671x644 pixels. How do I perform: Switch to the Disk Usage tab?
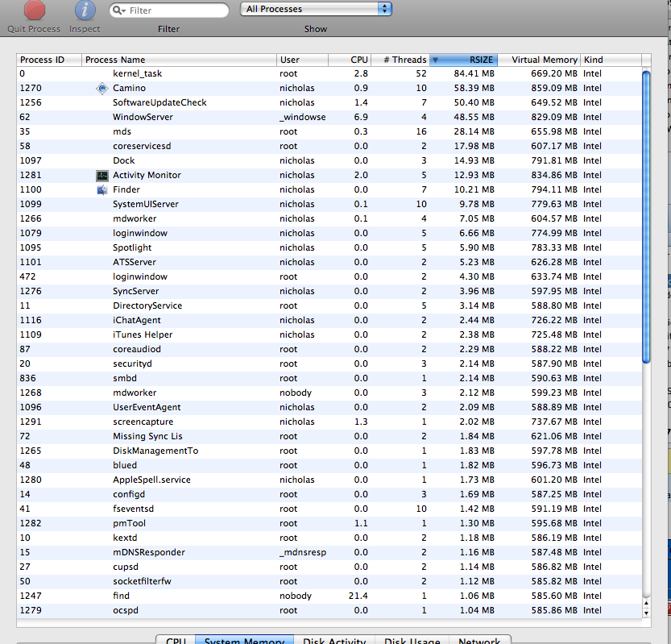point(412,640)
